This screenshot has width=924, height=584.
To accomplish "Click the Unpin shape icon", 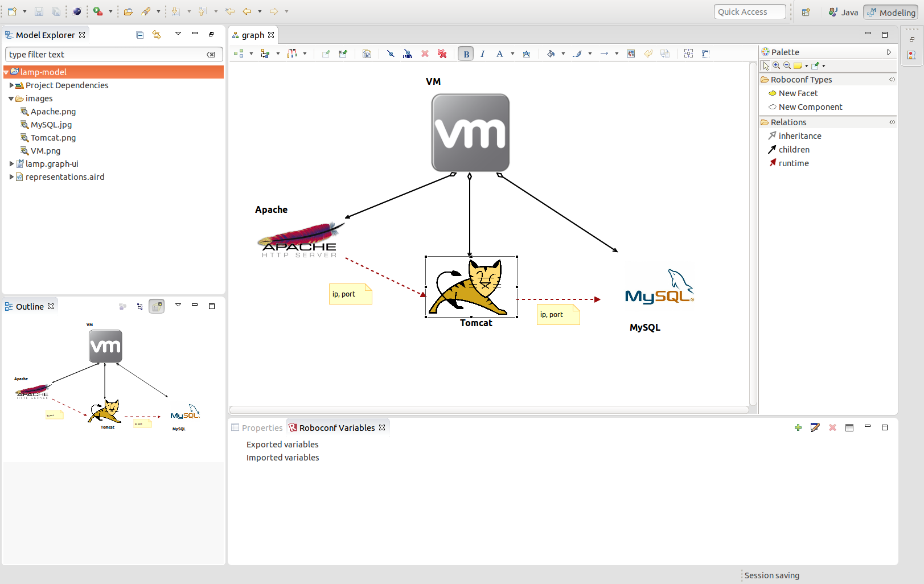I will click(343, 54).
